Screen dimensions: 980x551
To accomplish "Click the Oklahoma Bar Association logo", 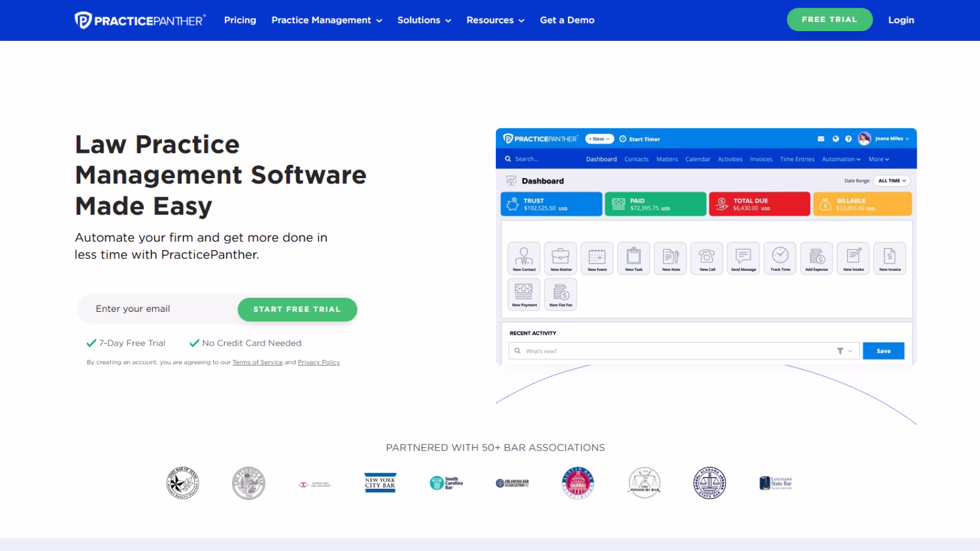I will pos(512,483).
